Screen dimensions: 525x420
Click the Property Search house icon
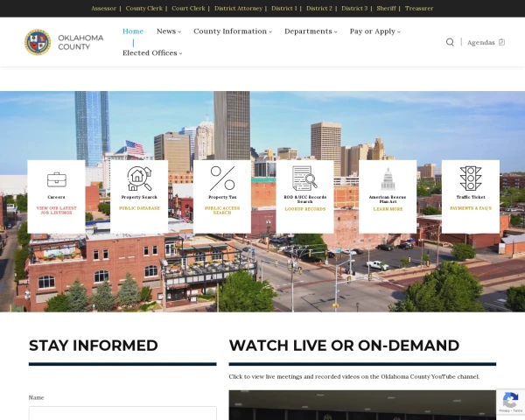(x=139, y=178)
